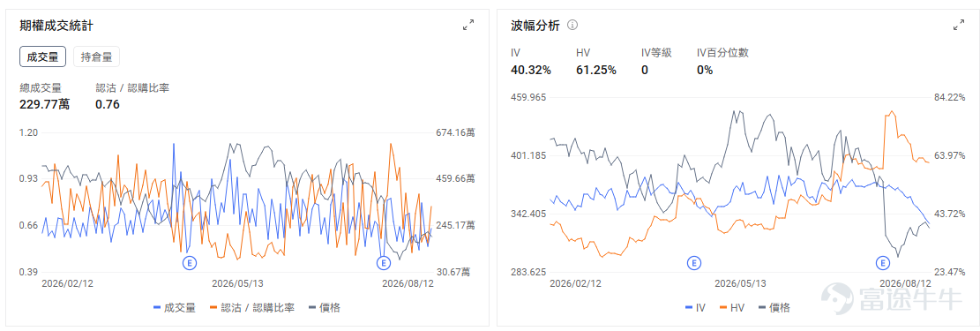Click the IV value 40.32%
This screenshot has width=980, height=331.
click(x=531, y=70)
